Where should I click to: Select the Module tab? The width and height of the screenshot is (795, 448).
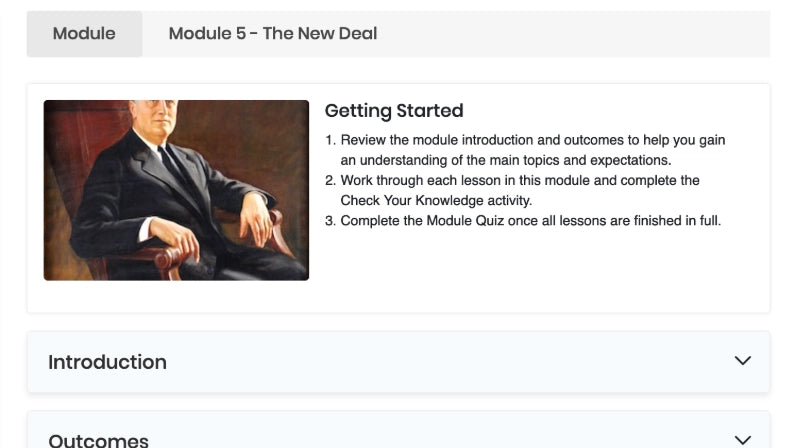[x=84, y=33]
